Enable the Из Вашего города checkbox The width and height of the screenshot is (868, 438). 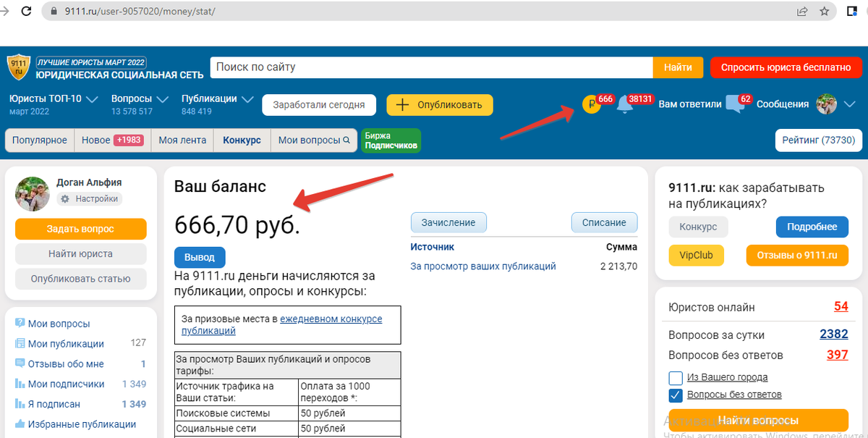(x=676, y=377)
